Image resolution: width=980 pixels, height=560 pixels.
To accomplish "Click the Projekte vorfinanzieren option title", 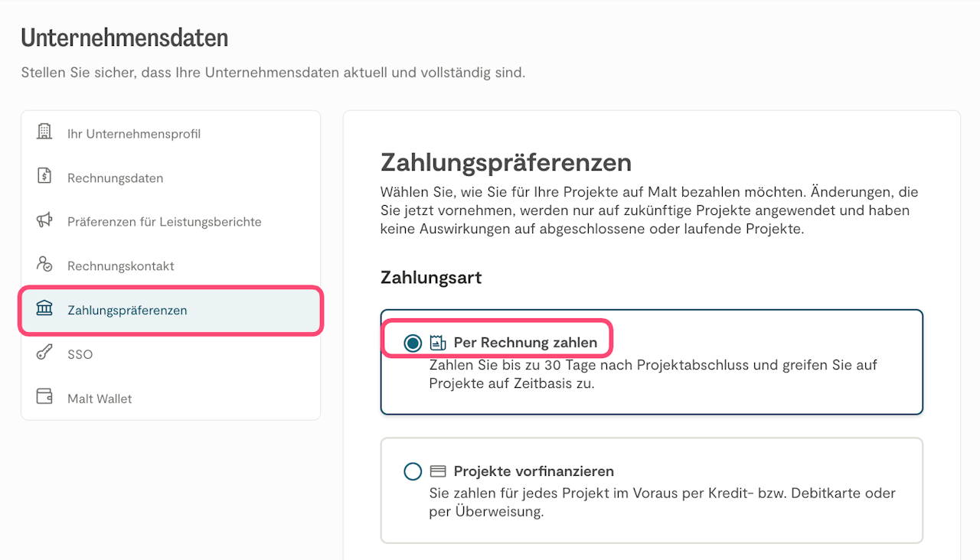I will tap(534, 471).
